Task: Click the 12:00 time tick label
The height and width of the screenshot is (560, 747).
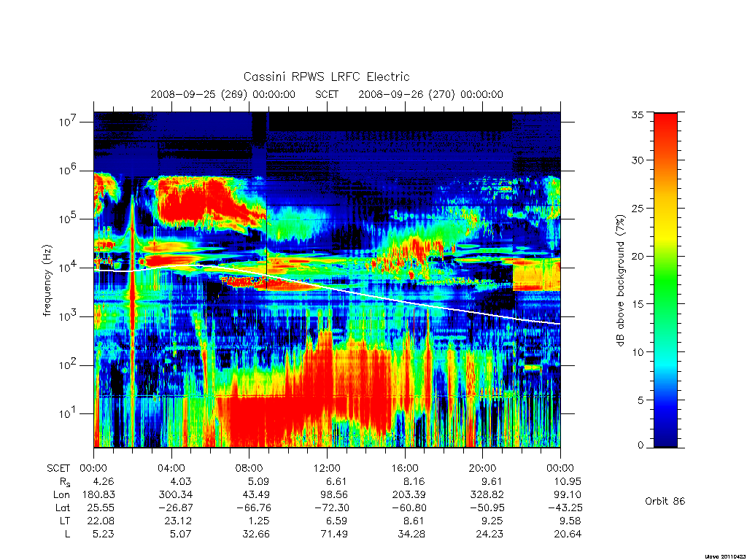Action: click(327, 468)
